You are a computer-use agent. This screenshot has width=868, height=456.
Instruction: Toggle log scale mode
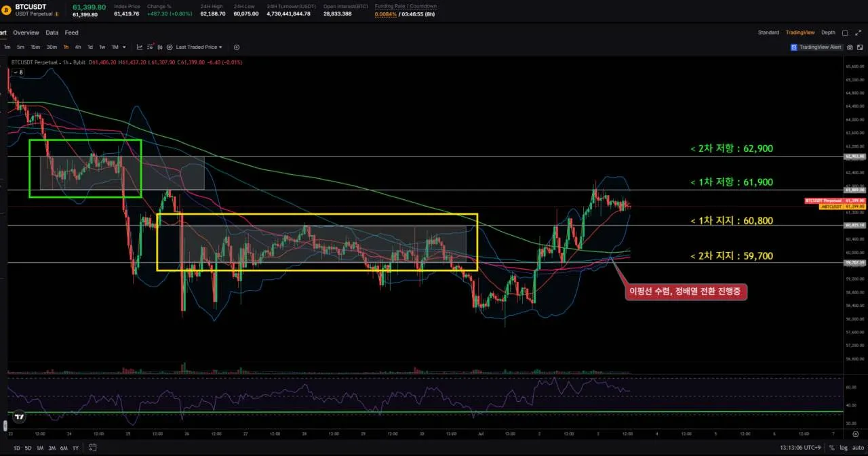843,448
